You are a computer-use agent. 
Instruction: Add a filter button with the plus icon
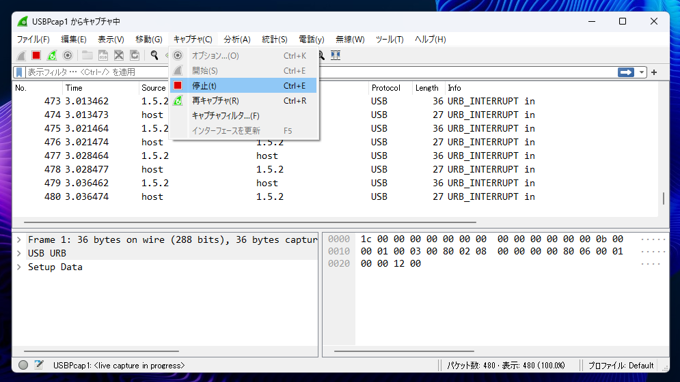(654, 72)
